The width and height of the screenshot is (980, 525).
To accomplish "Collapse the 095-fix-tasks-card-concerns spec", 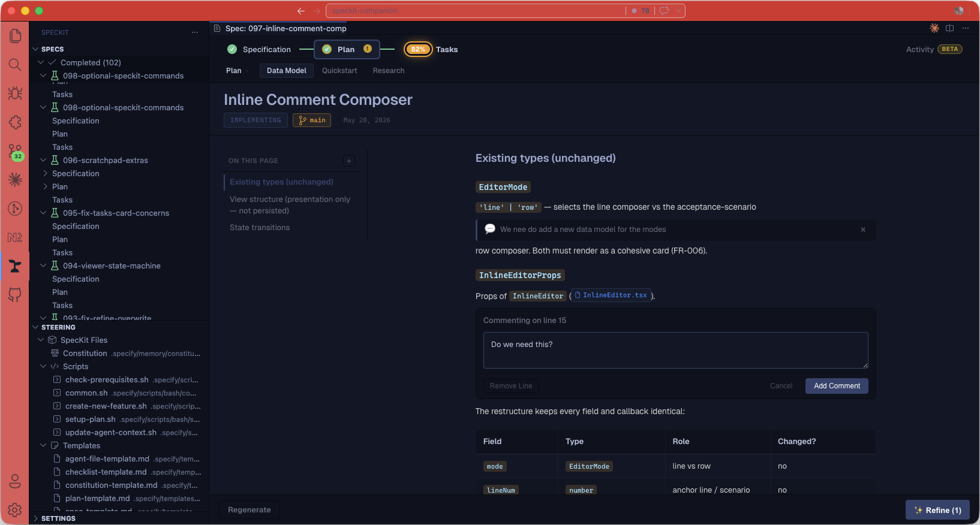I will (43, 213).
